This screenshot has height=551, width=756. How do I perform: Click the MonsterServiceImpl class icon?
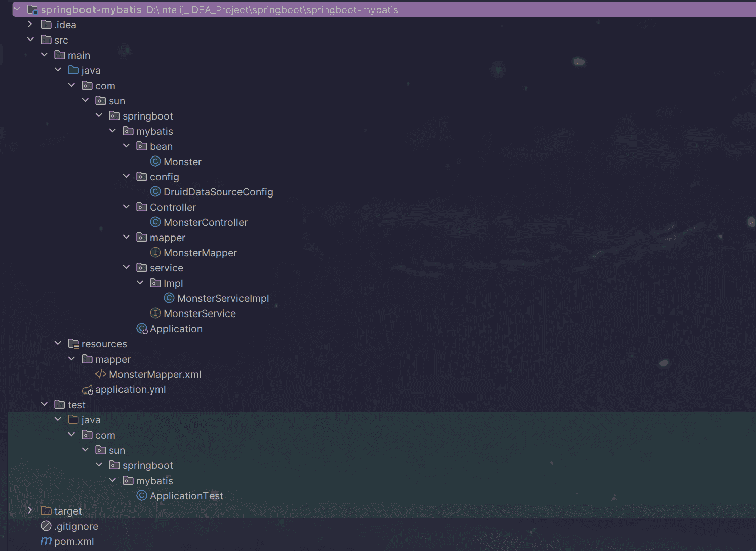(169, 298)
